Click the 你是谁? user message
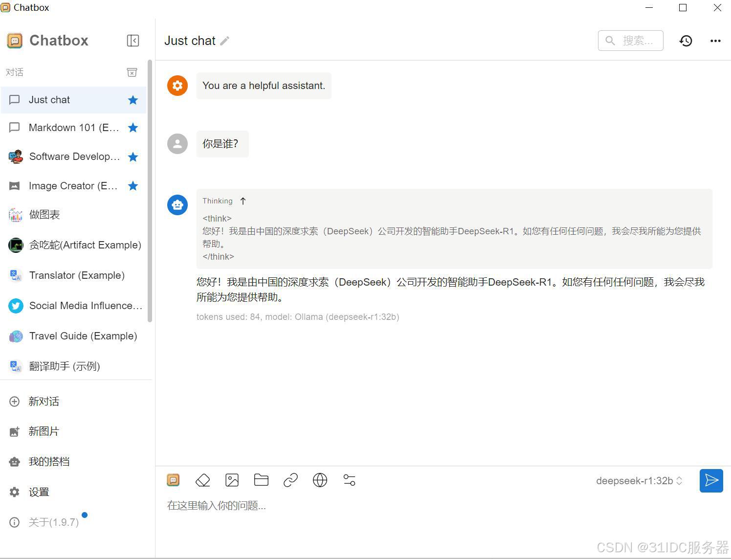 [222, 144]
